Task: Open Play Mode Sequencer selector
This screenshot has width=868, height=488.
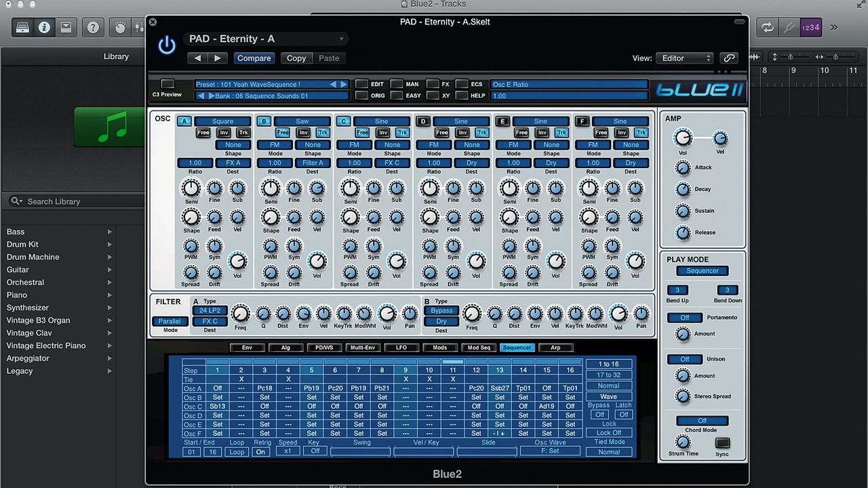Action: pos(703,271)
